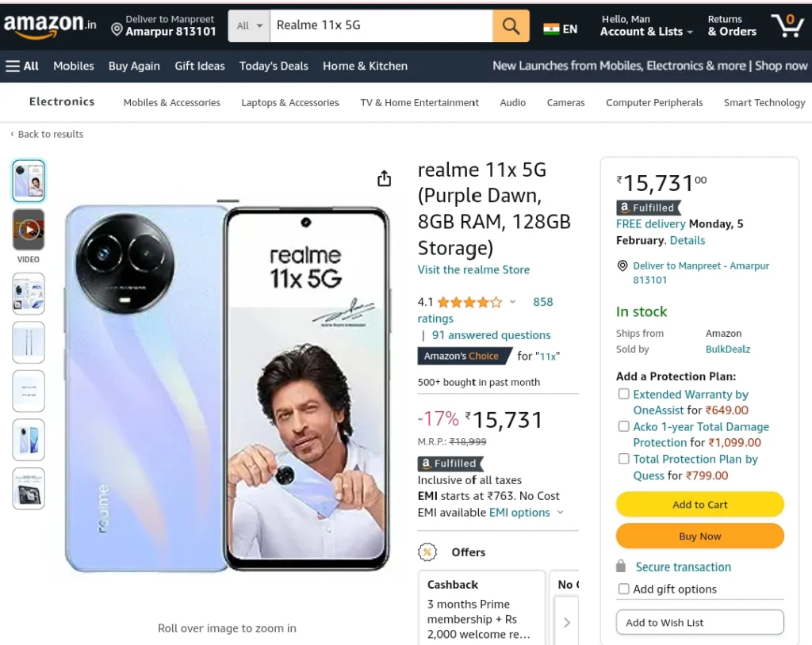
Task: Open the All search category dropdown
Action: click(x=249, y=25)
